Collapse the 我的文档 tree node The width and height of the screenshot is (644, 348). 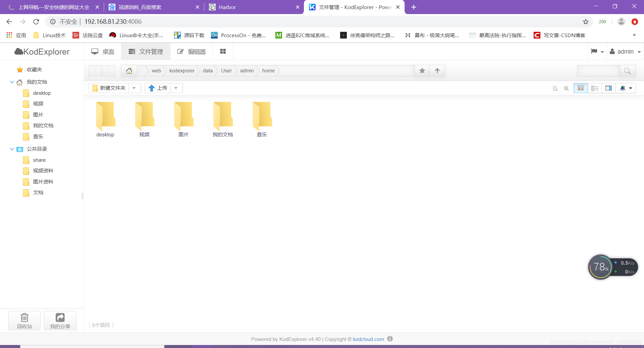pyautogui.click(x=12, y=82)
